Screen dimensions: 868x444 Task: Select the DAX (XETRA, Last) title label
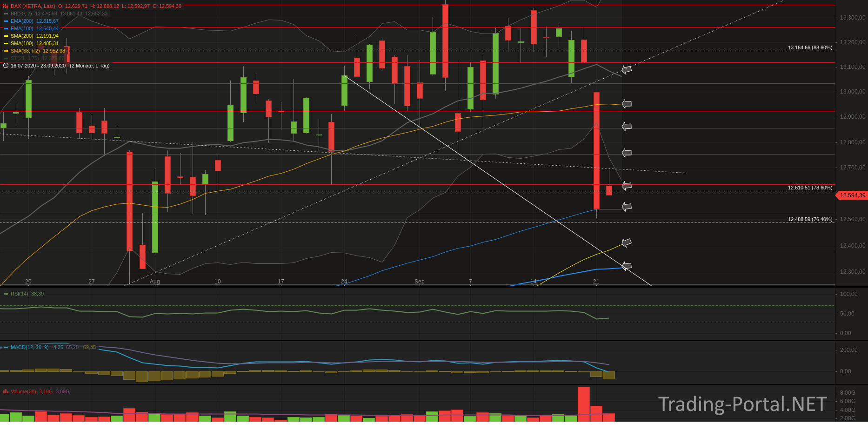33,6
